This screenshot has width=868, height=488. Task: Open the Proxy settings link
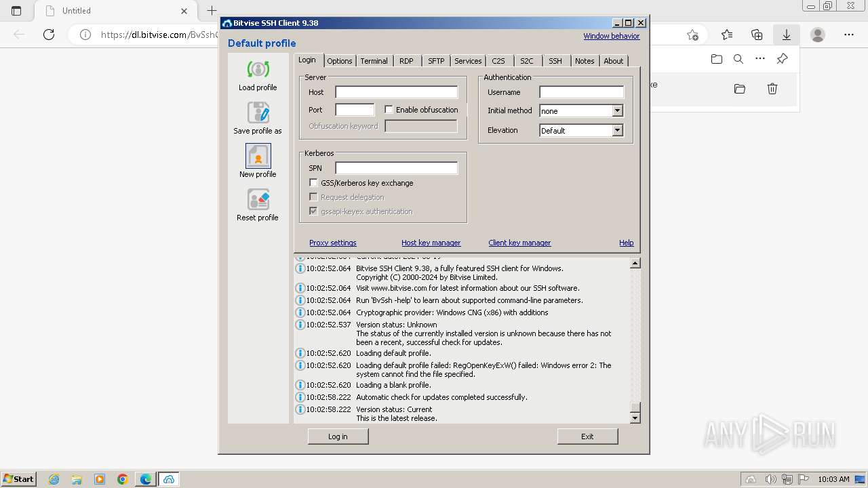[x=332, y=243]
